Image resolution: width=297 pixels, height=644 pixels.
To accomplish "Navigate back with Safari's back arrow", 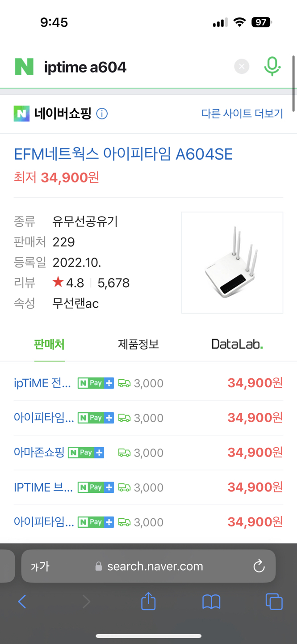I will pyautogui.click(x=22, y=602).
